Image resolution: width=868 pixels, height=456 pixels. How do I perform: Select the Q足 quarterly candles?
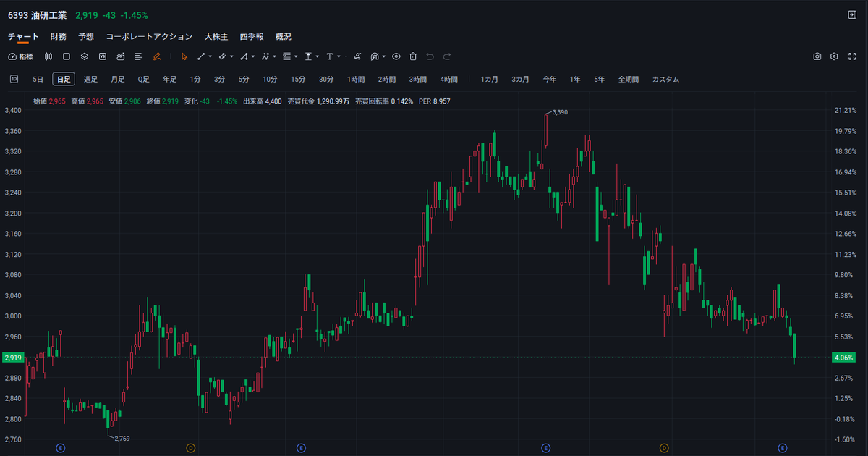144,80
